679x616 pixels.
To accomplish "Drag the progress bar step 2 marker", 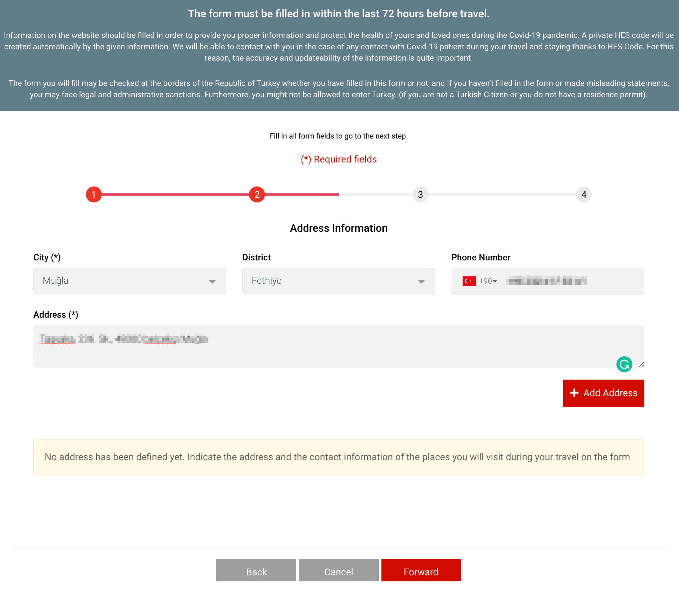I will 257,194.
